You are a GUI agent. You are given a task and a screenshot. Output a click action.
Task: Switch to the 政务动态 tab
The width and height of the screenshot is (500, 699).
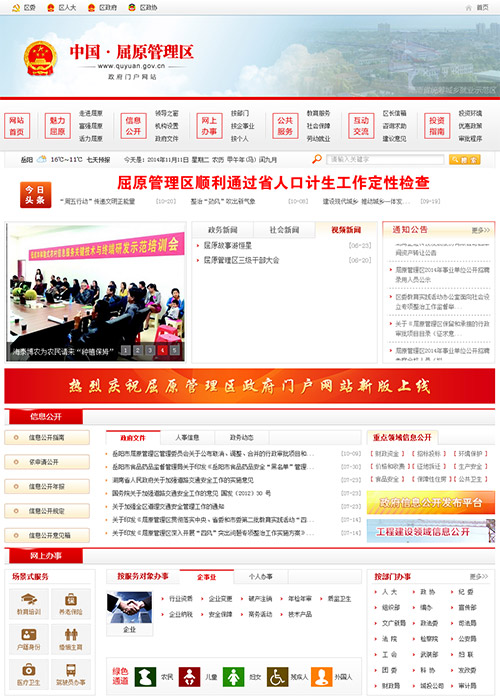(242, 438)
